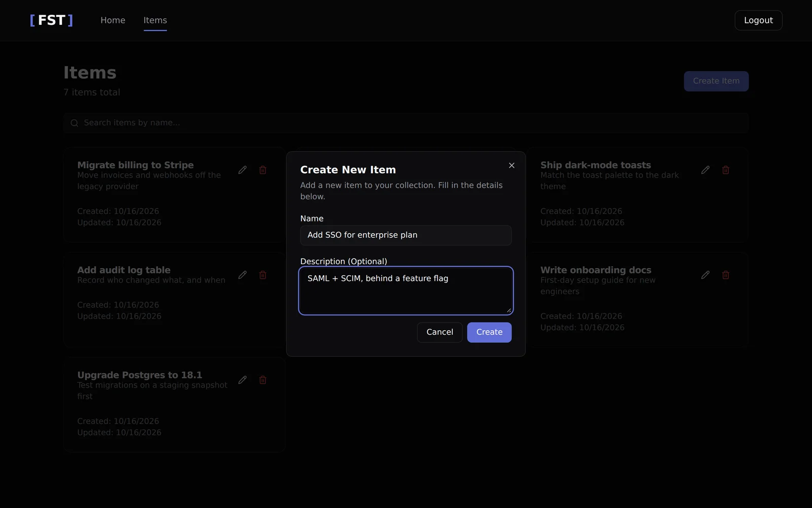Go to the Home tab
The height and width of the screenshot is (508, 812).
(113, 20)
